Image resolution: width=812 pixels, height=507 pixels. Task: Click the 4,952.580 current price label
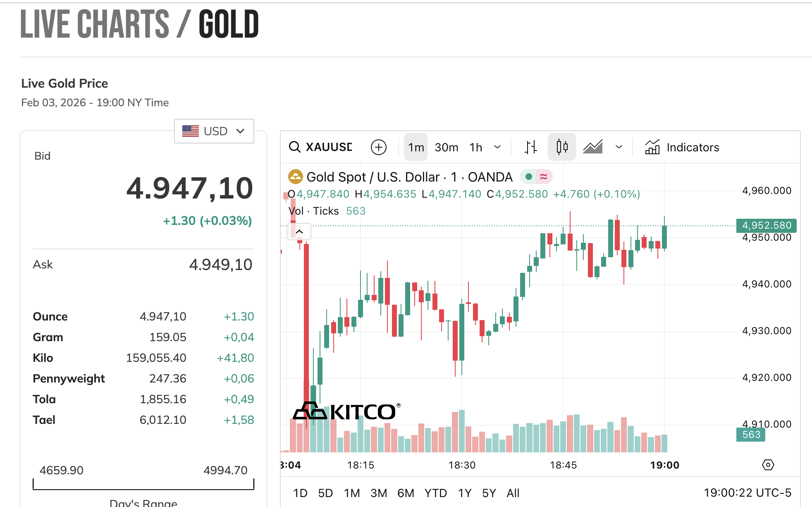pos(766,225)
